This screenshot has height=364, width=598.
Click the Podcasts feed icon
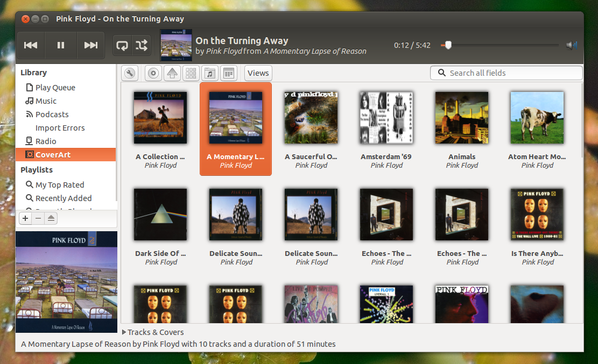30,115
